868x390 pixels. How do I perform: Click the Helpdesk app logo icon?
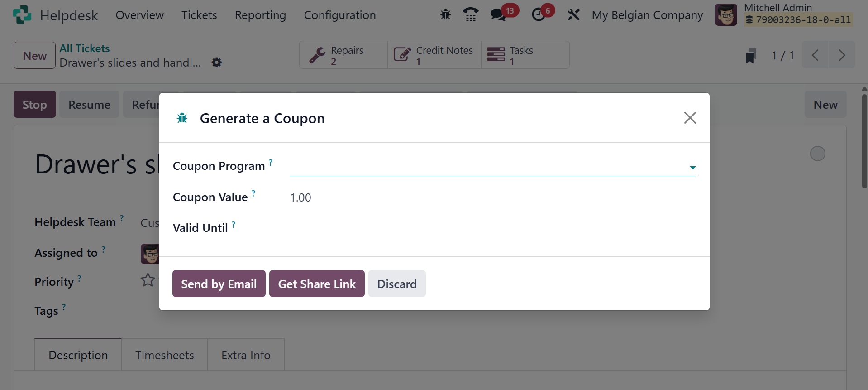(22, 15)
